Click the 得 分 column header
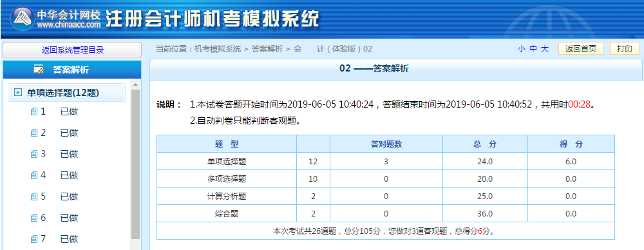The height and width of the screenshot is (250, 644). coord(571,144)
